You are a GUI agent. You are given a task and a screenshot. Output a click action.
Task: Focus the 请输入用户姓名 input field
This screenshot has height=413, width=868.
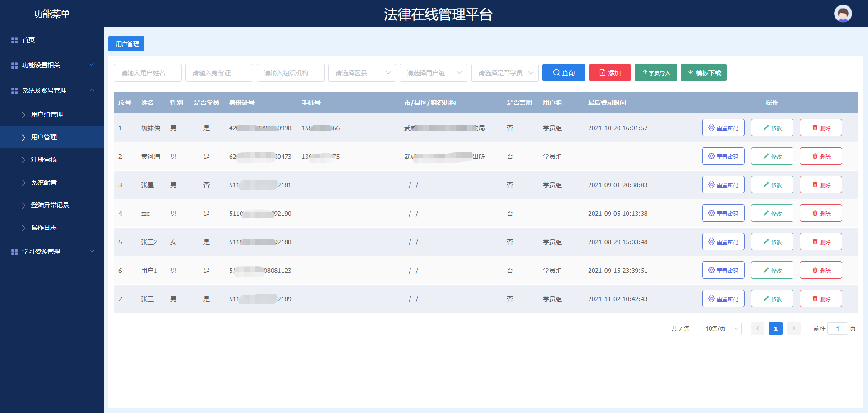148,73
